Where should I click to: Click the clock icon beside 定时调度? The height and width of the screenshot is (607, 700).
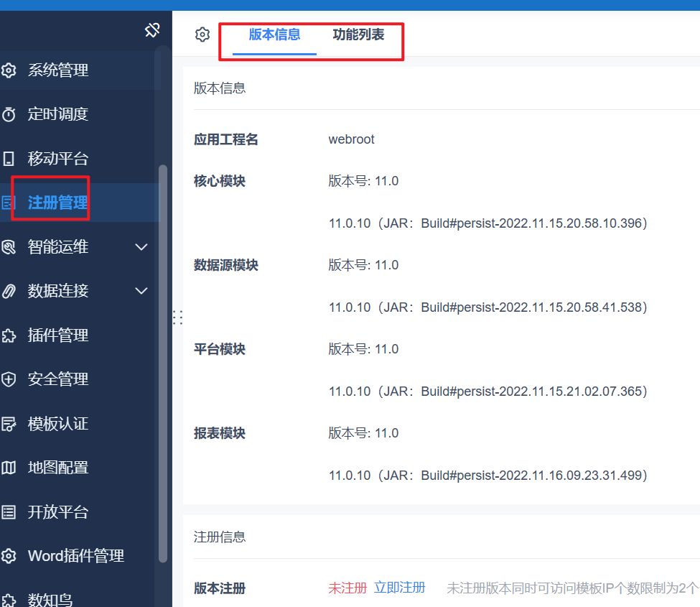tap(9, 114)
